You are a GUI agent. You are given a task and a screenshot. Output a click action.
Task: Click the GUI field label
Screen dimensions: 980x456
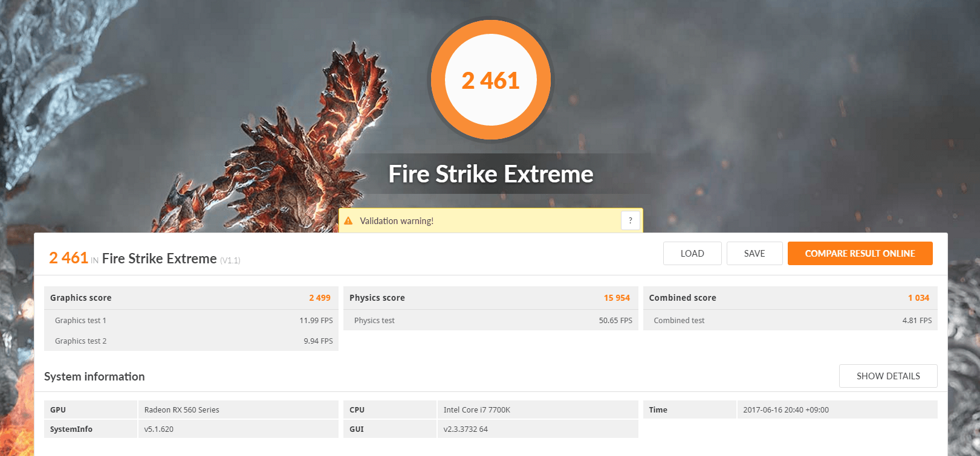[x=357, y=429]
